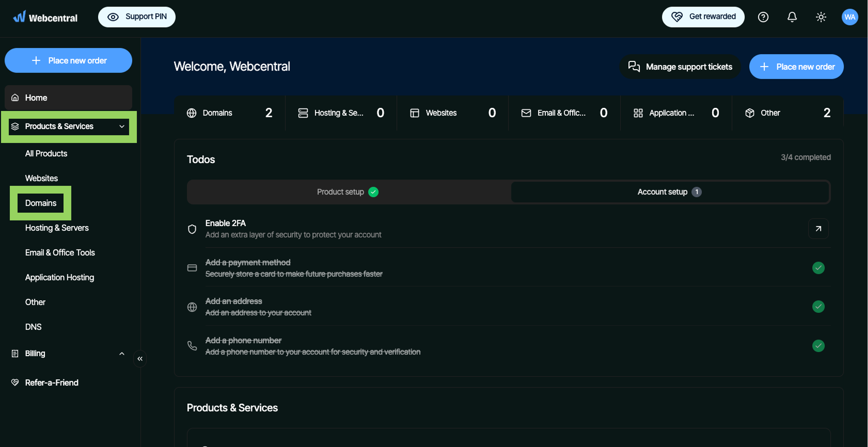This screenshot has height=447, width=868.
Task: Open Refer-a-Friend in the sidebar
Action: 52,383
